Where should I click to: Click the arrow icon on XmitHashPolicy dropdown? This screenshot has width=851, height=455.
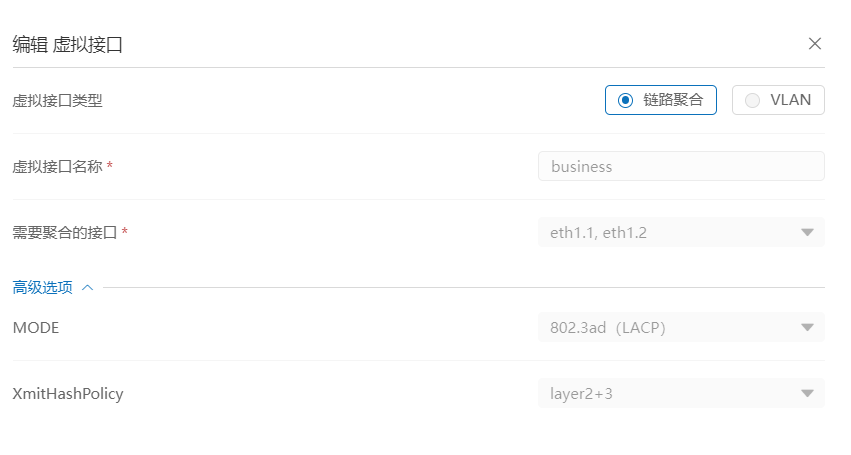click(807, 393)
